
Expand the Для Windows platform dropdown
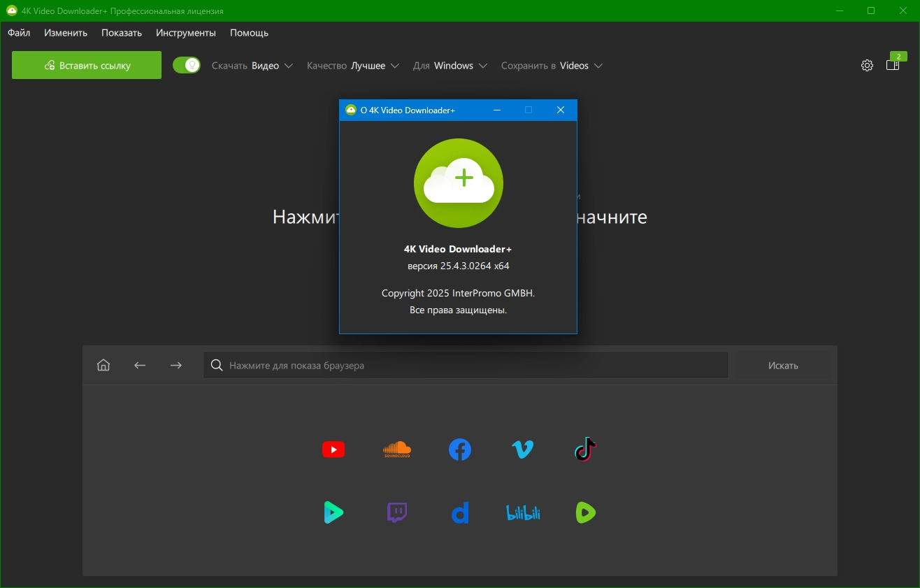point(450,66)
